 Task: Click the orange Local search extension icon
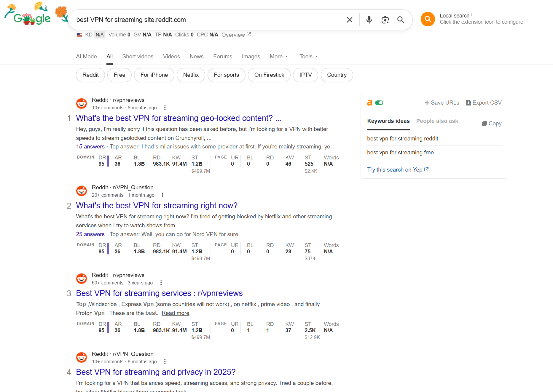click(x=428, y=19)
